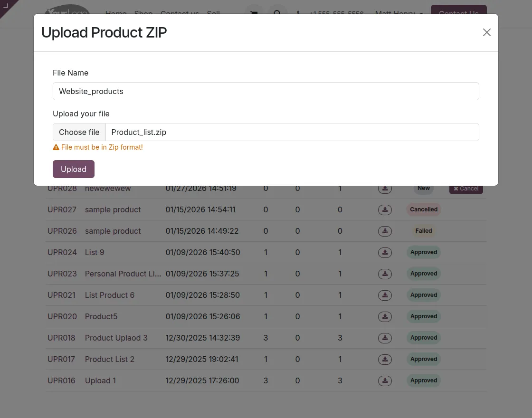Go to the Home menu item
Image resolution: width=532 pixels, height=418 pixels.
click(116, 14)
